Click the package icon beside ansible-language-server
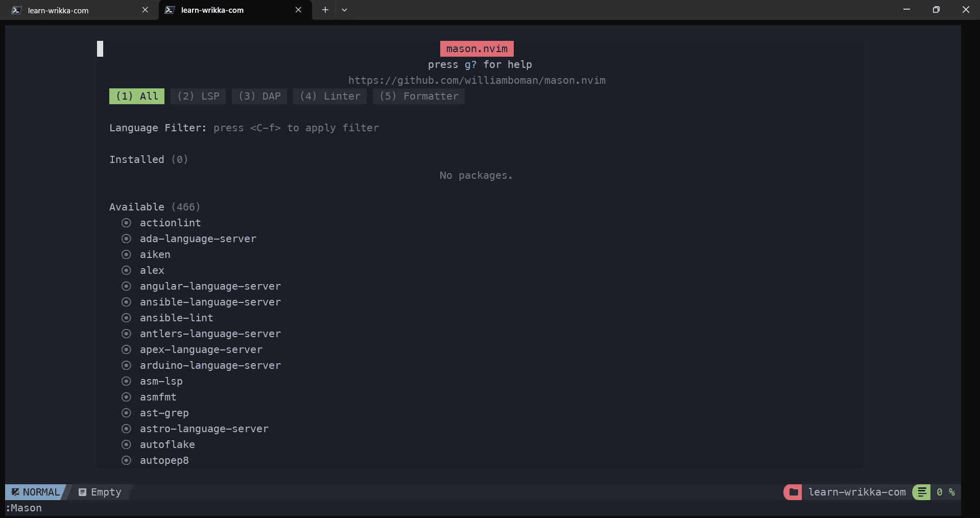The image size is (980, 518). tap(126, 302)
